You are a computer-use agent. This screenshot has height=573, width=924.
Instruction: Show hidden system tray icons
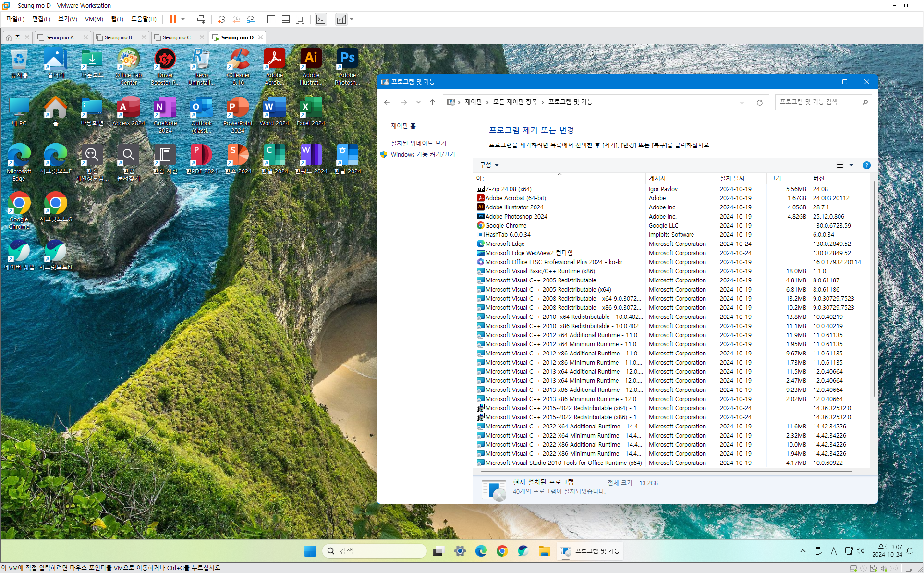803,551
